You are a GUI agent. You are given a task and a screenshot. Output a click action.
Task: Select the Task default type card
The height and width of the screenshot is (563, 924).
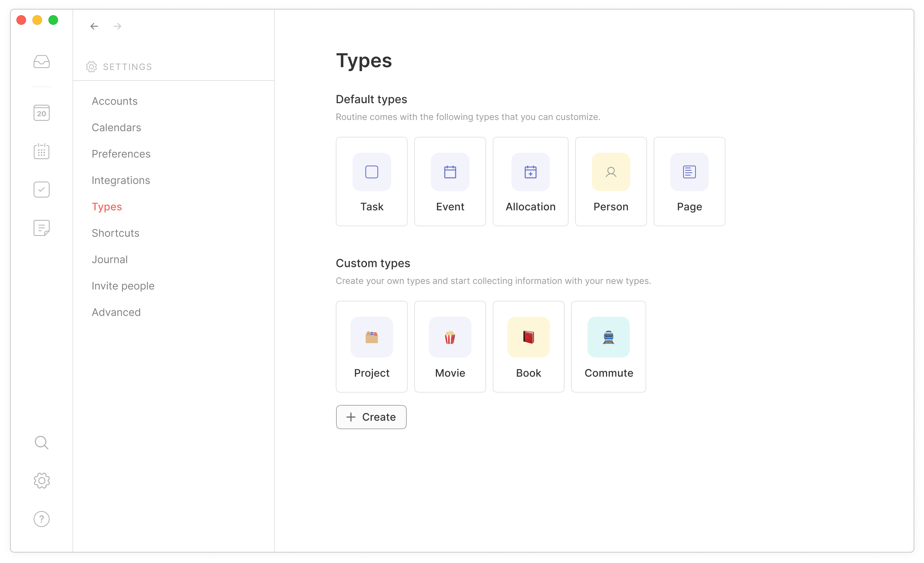[x=371, y=182]
